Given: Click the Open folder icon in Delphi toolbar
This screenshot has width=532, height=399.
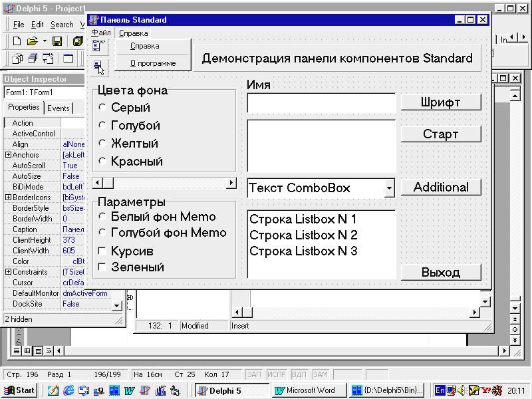Looking at the screenshot, I should 32,41.
